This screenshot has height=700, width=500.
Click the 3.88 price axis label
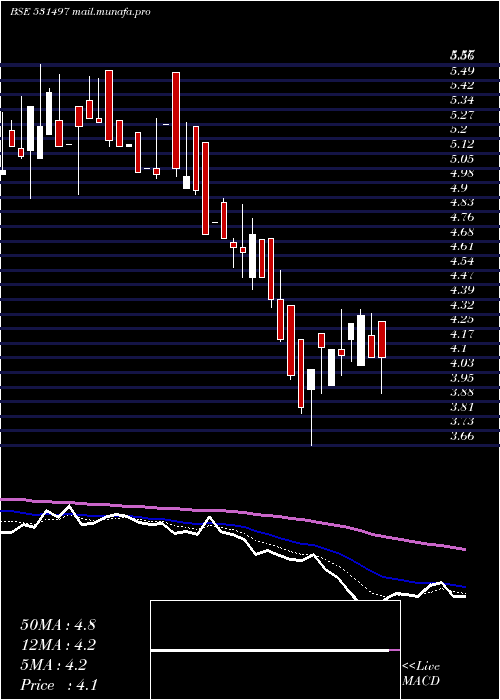coord(462,392)
